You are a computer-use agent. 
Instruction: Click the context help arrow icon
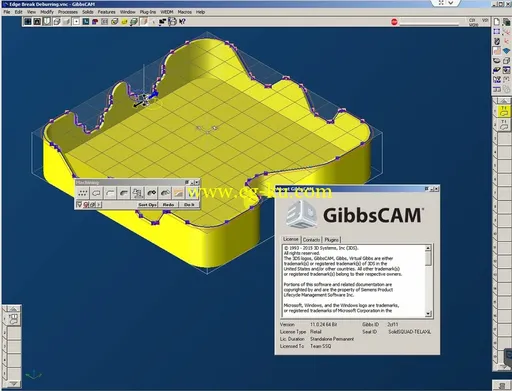[182, 22]
